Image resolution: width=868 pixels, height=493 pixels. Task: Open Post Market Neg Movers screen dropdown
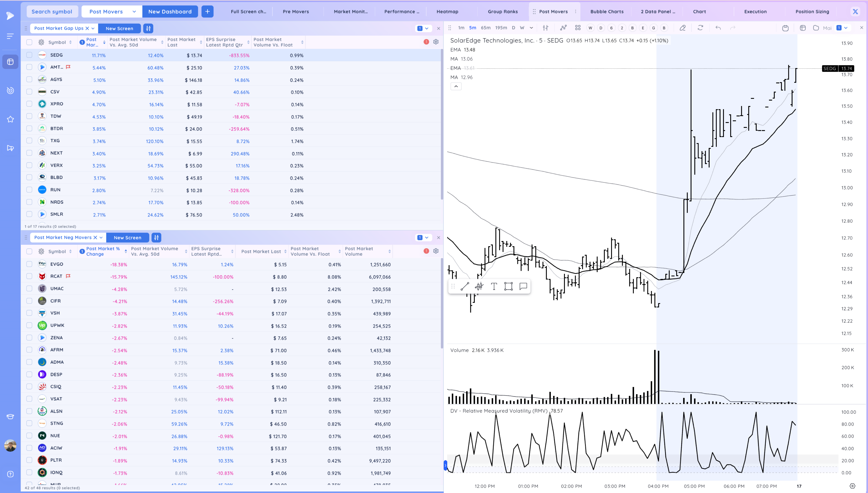click(101, 238)
